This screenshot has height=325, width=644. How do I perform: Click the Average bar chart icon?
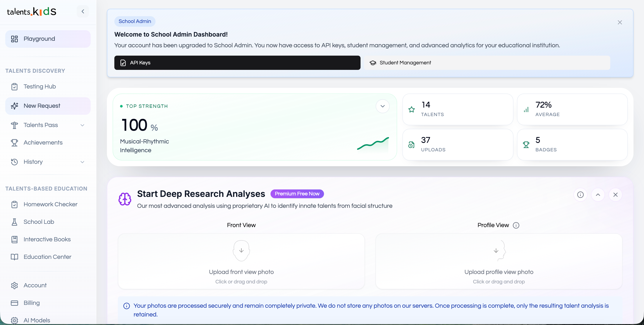(x=526, y=109)
